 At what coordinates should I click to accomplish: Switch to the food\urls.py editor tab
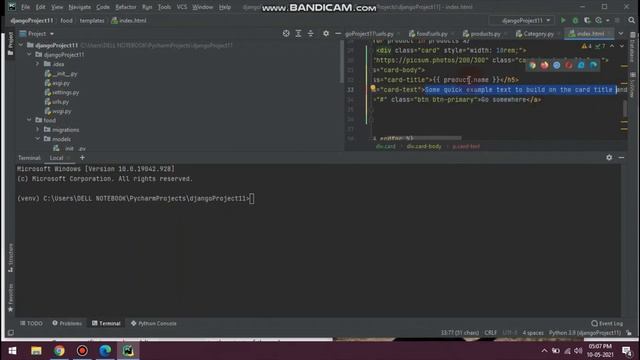point(431,34)
